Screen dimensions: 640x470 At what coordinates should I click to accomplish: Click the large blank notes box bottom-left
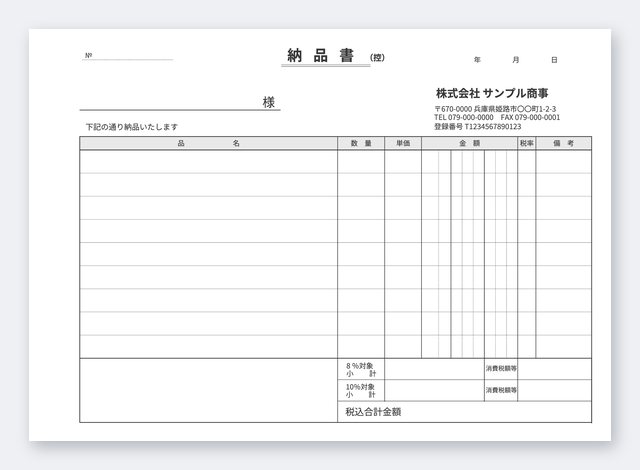click(x=209, y=390)
